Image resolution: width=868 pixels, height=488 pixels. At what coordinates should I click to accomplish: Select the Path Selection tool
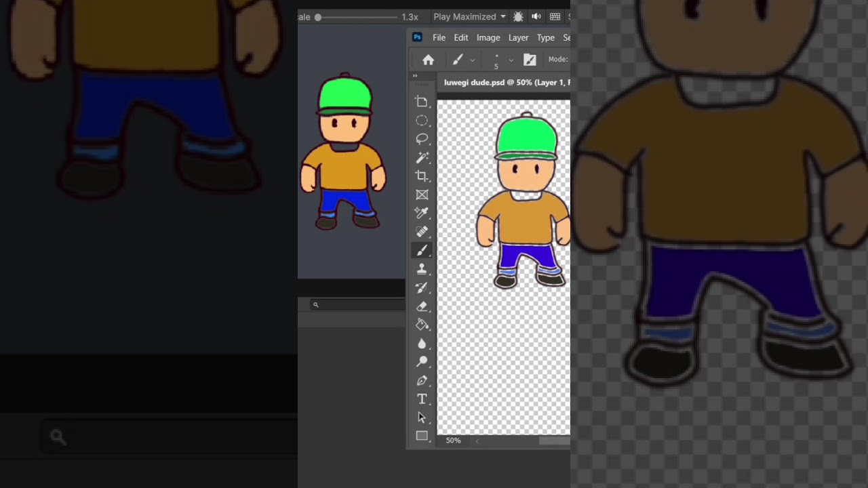click(422, 418)
